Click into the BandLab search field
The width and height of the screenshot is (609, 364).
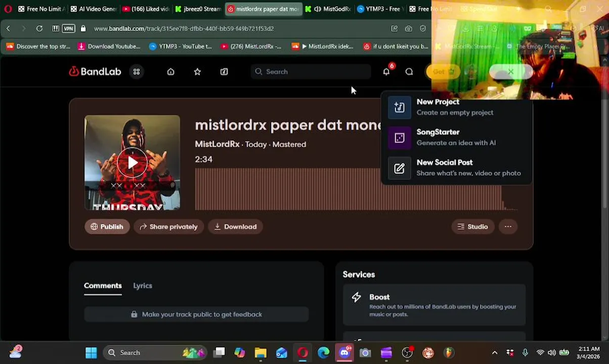click(311, 72)
